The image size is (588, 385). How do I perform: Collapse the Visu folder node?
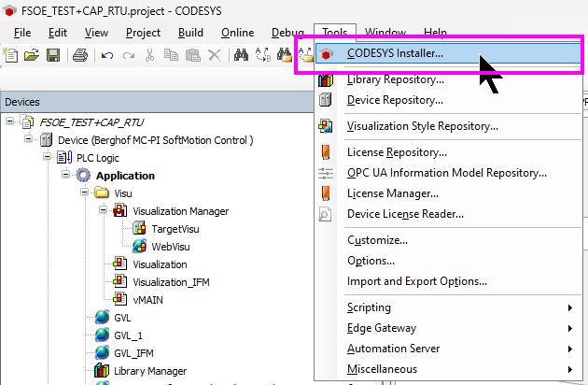click(84, 192)
